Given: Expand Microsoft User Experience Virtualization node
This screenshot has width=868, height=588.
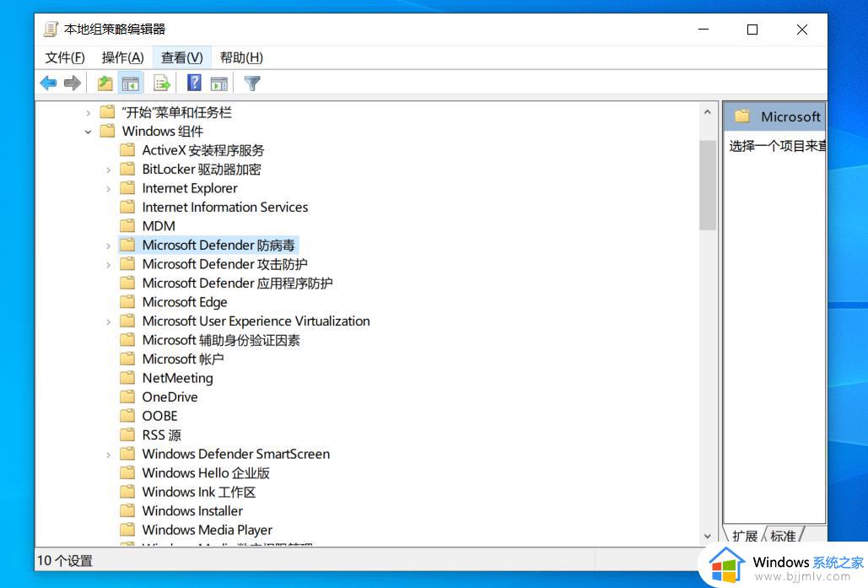Looking at the screenshot, I should click(109, 321).
